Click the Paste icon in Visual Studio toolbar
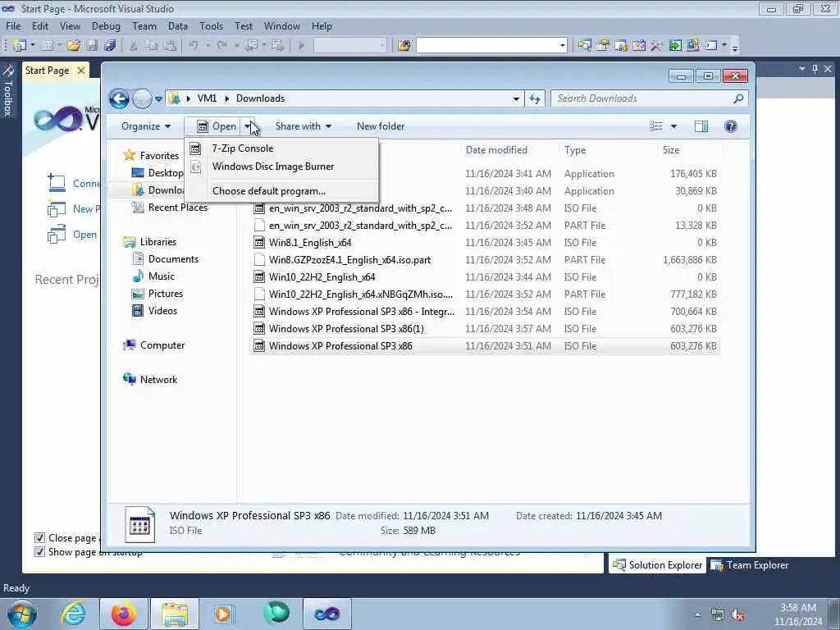The width and height of the screenshot is (840, 630). coord(170,46)
